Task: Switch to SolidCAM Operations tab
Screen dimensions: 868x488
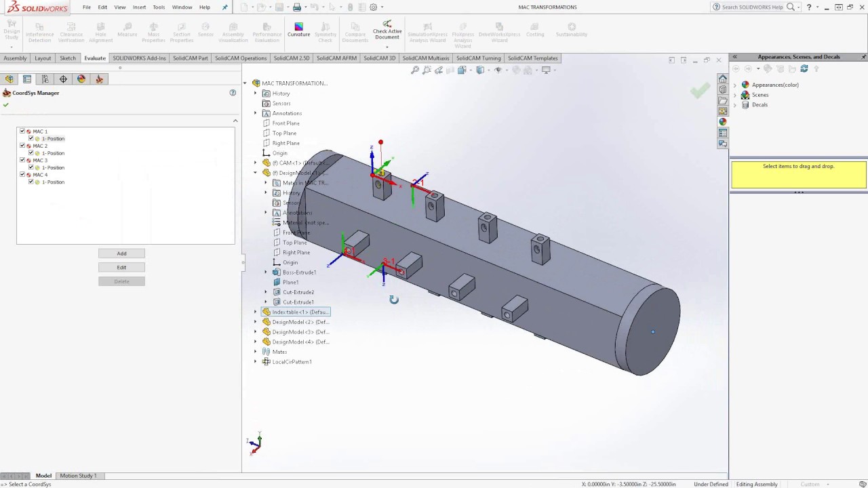Action: (x=241, y=58)
